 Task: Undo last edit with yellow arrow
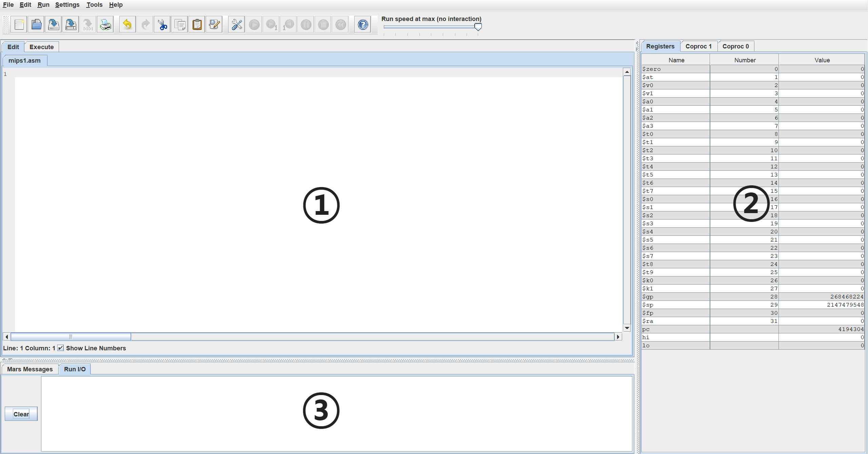click(127, 24)
